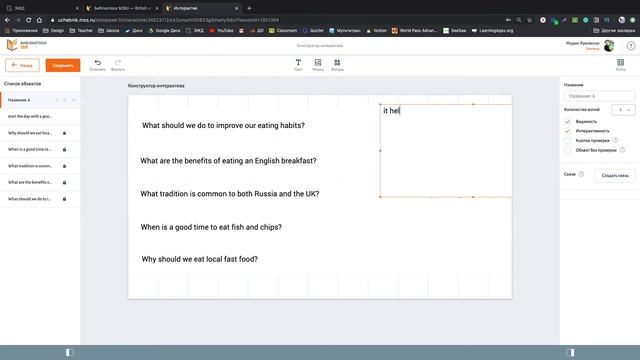Open the Google Диск bookmark
640x360 pixels.
(164, 31)
